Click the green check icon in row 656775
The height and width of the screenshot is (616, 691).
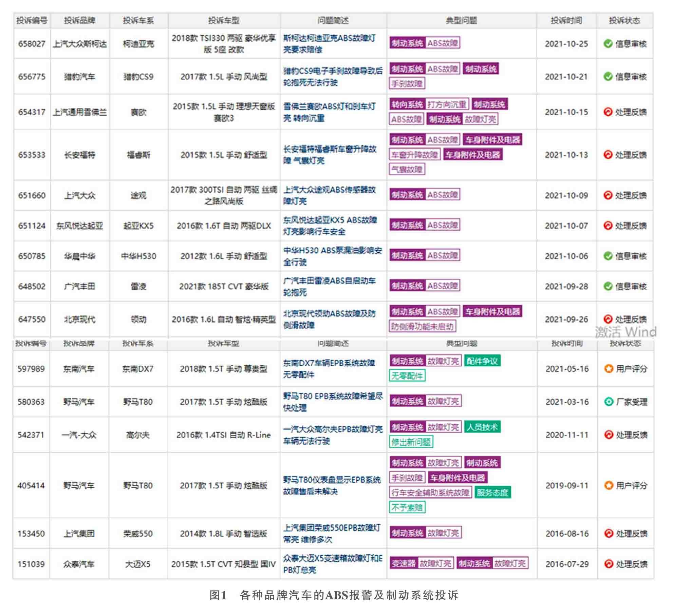point(608,77)
